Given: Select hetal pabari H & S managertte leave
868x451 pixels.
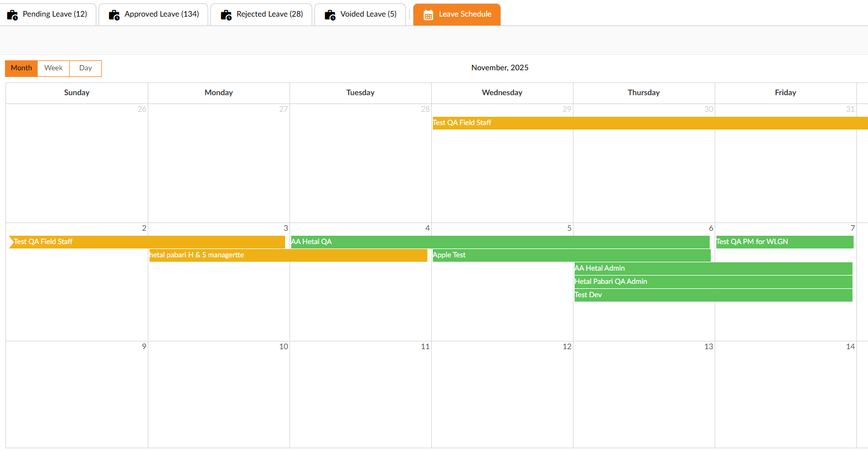Looking at the screenshot, I should 288,255.
